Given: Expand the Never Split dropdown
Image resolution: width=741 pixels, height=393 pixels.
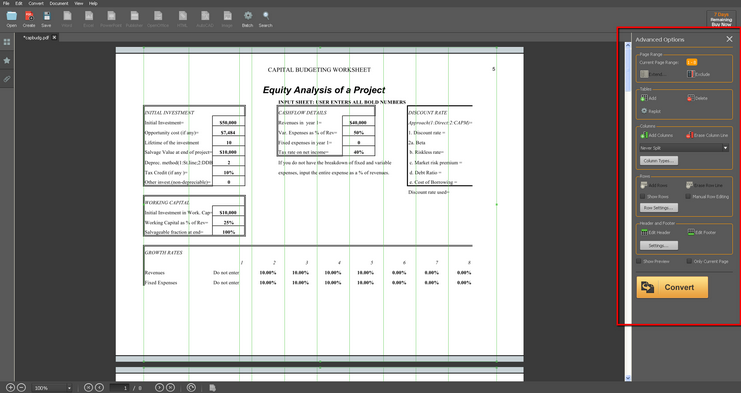Looking at the screenshot, I should 684,148.
